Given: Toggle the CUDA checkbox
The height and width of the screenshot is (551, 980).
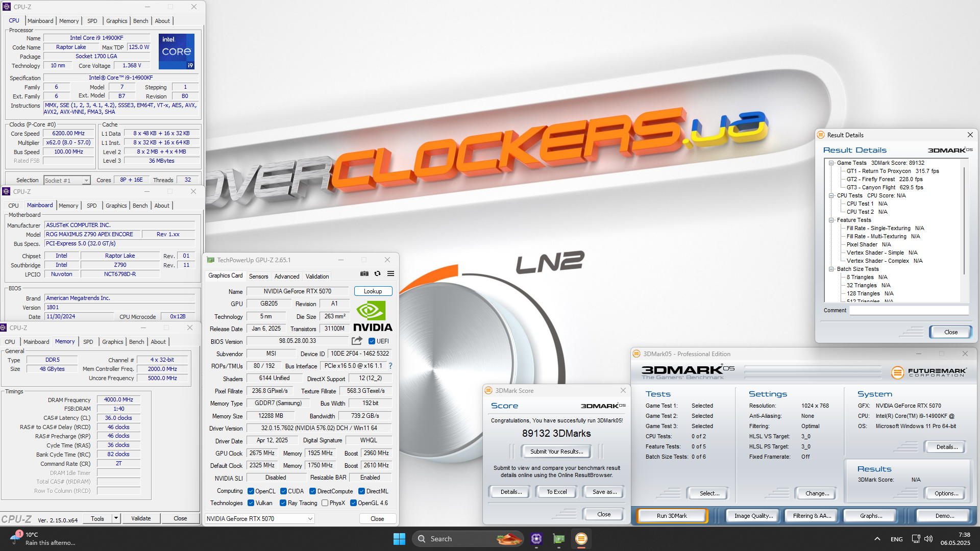Looking at the screenshot, I should pos(283,491).
